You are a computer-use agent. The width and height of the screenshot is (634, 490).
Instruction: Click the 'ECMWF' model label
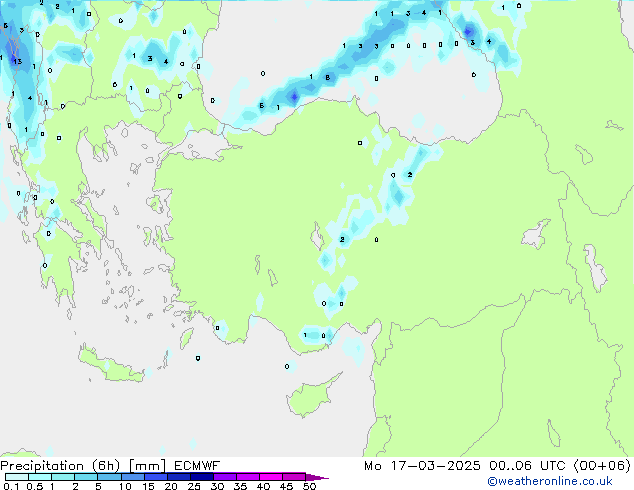click(x=197, y=466)
